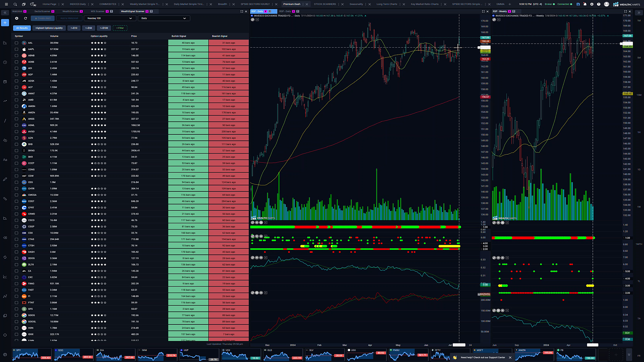
Task: Open scanner settings gear icon
Action: (17, 18)
